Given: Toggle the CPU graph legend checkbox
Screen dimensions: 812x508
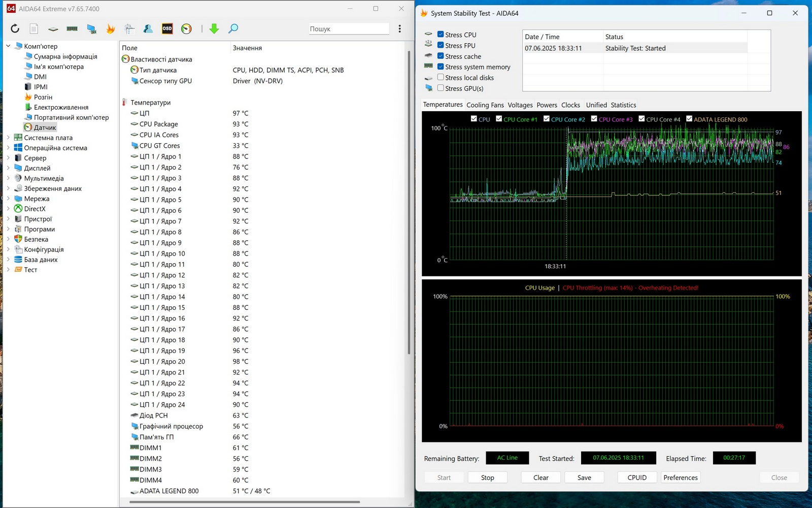Looking at the screenshot, I should point(474,119).
